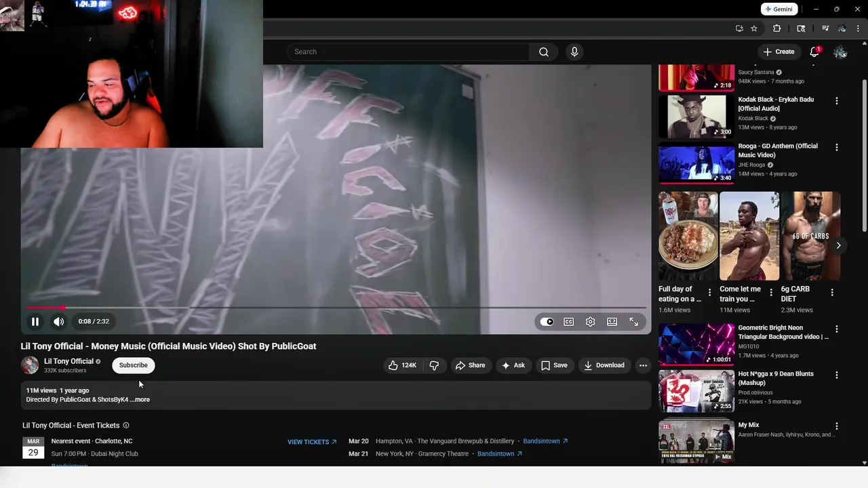868x488 pixels.
Task: Open options for Geometric Bright Neon
Action: point(837,329)
